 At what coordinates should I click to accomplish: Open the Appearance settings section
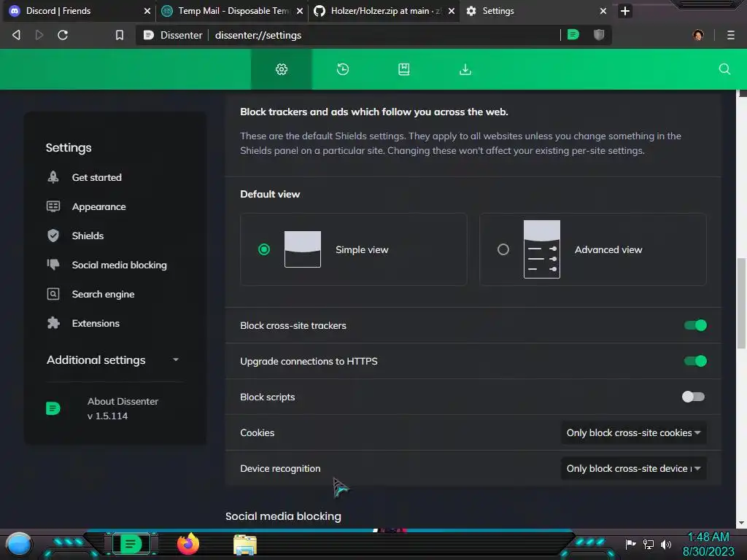[98, 206]
